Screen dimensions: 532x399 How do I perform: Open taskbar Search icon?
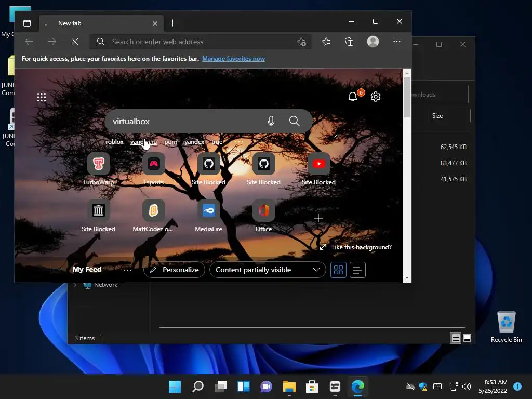click(198, 387)
